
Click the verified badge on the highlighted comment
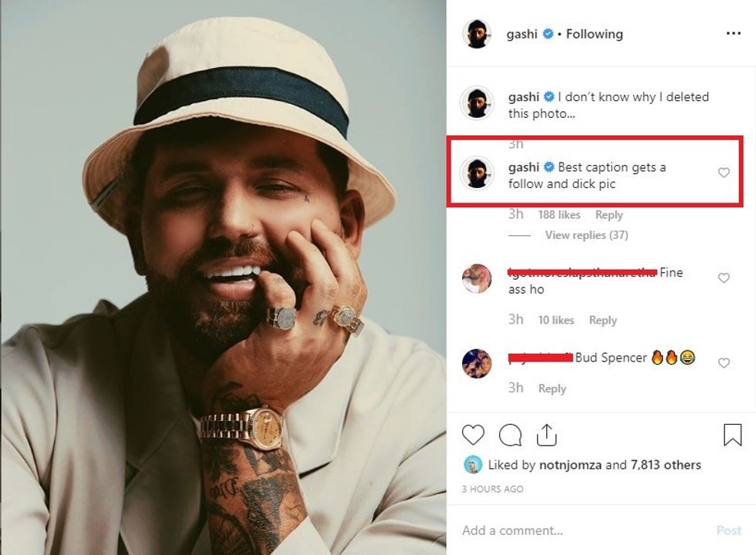point(548,166)
